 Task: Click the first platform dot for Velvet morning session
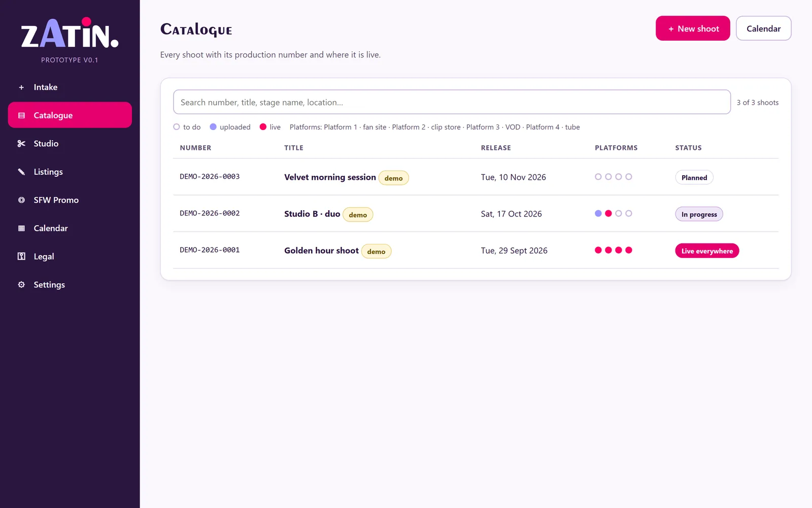[x=598, y=177]
